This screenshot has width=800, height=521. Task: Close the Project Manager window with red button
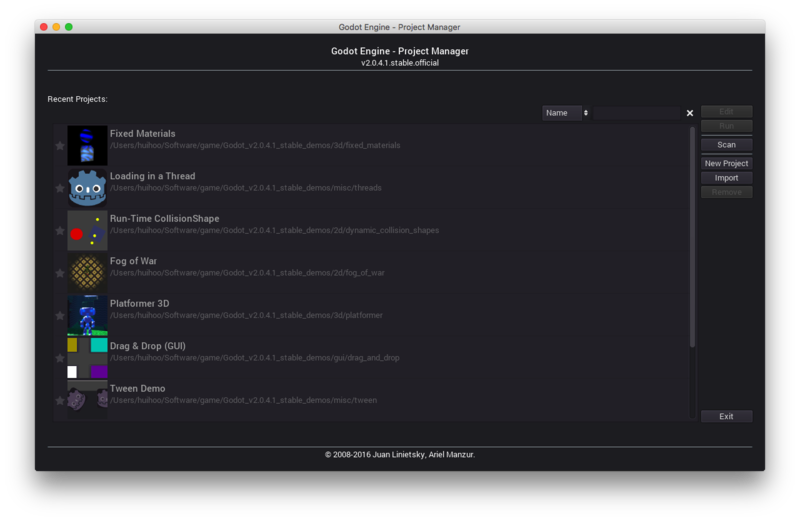pyautogui.click(x=44, y=27)
